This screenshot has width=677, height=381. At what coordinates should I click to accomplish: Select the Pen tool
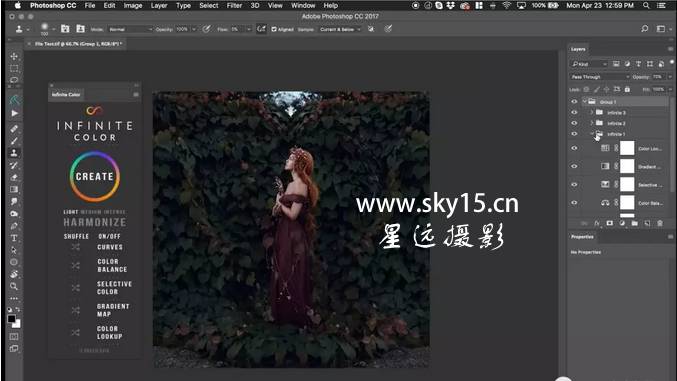[x=14, y=225]
